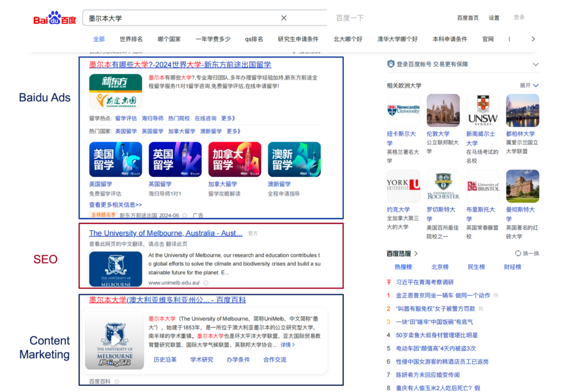Open 办学条件 section link

[238, 359]
